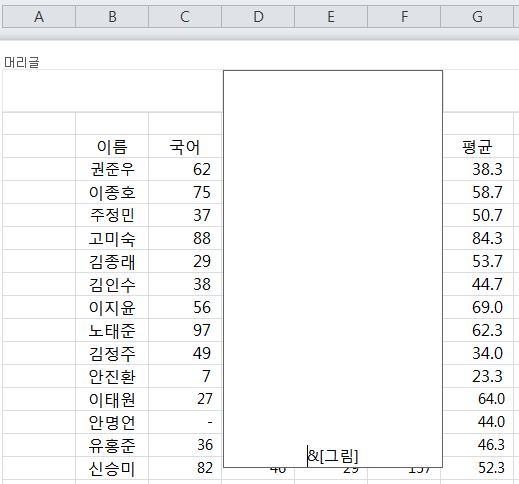Click average value 52.3

(x=478, y=468)
